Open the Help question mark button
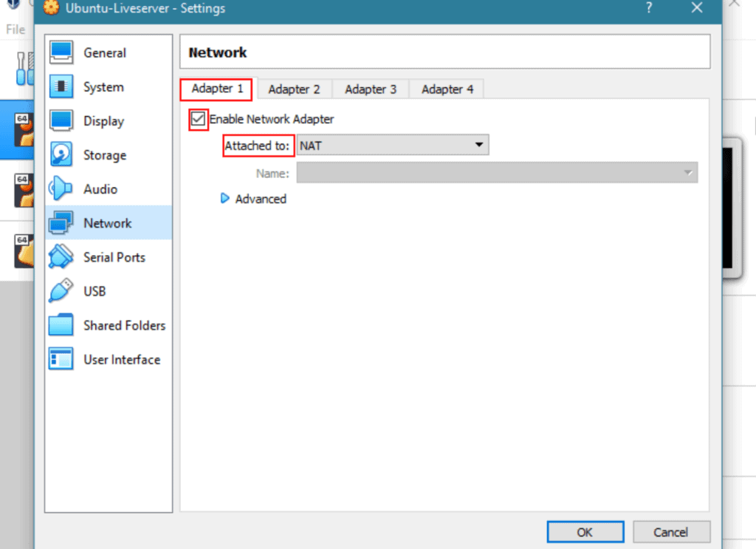Image resolution: width=756 pixels, height=549 pixels. pos(648,8)
